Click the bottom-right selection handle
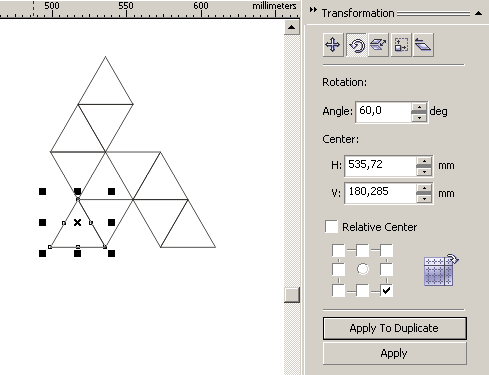Screen dimensions: 489x375 112,253
